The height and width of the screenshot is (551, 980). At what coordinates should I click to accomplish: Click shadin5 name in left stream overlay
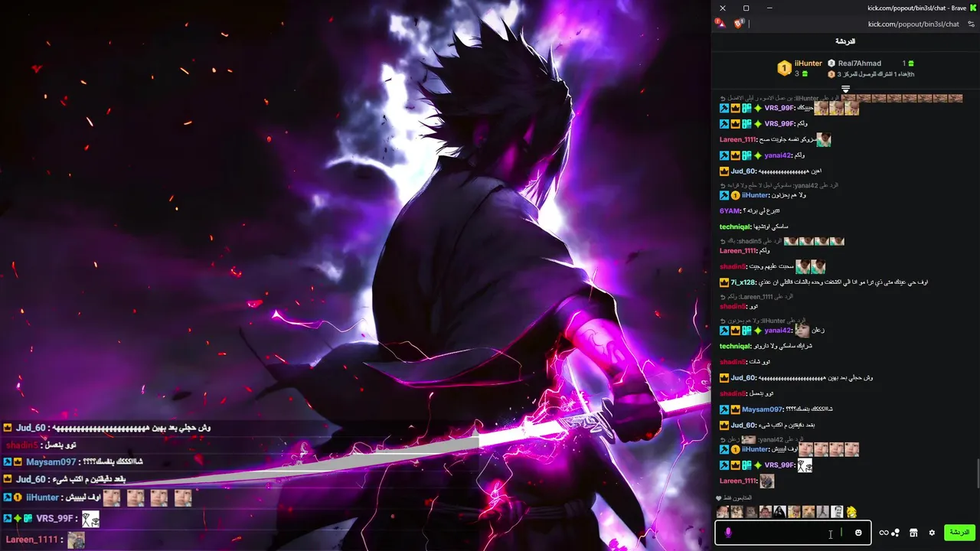point(21,445)
